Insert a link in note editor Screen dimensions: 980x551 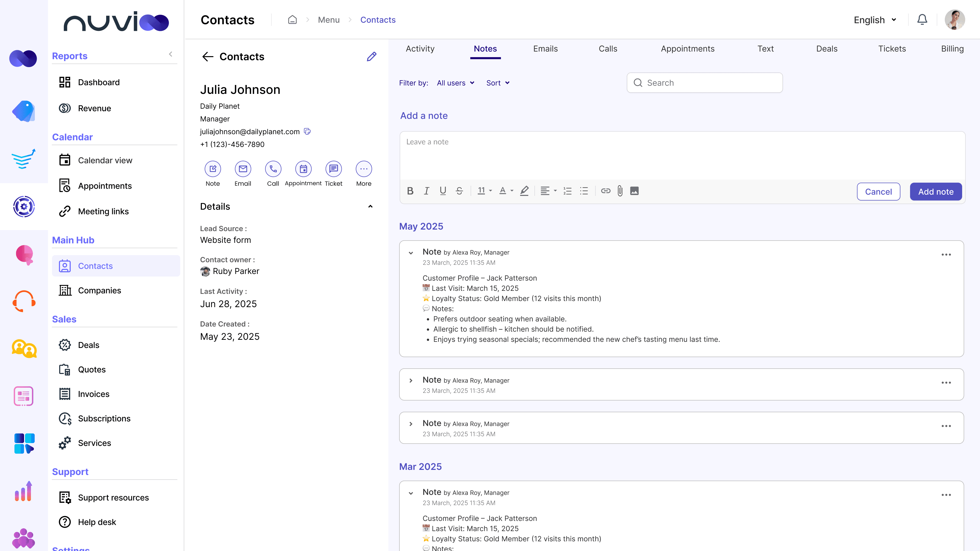(x=606, y=191)
